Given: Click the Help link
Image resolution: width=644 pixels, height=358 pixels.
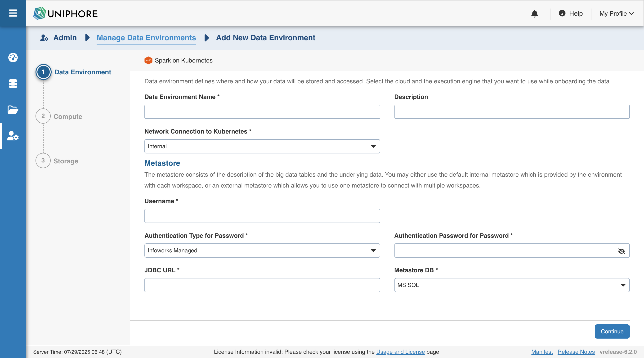Looking at the screenshot, I should (576, 13).
